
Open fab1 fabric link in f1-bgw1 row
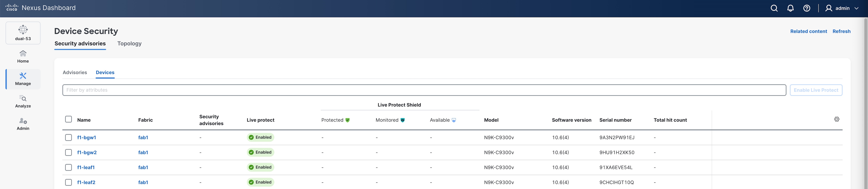pos(143,137)
